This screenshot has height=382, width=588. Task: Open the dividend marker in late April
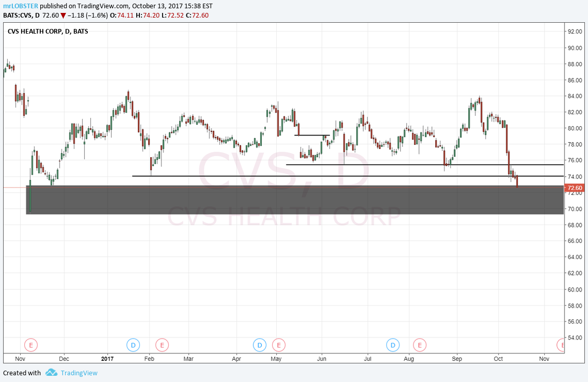point(260,345)
